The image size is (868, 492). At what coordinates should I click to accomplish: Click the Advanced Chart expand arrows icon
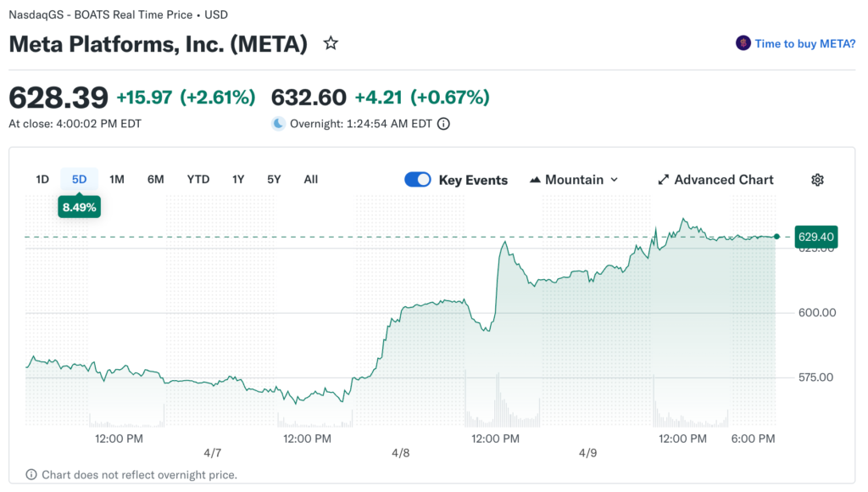tap(664, 180)
